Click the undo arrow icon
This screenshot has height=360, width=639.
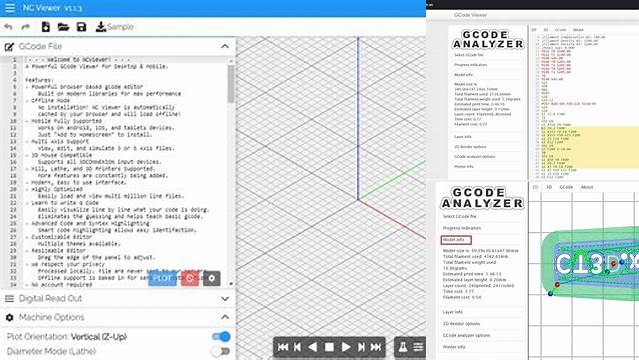click(x=8, y=27)
